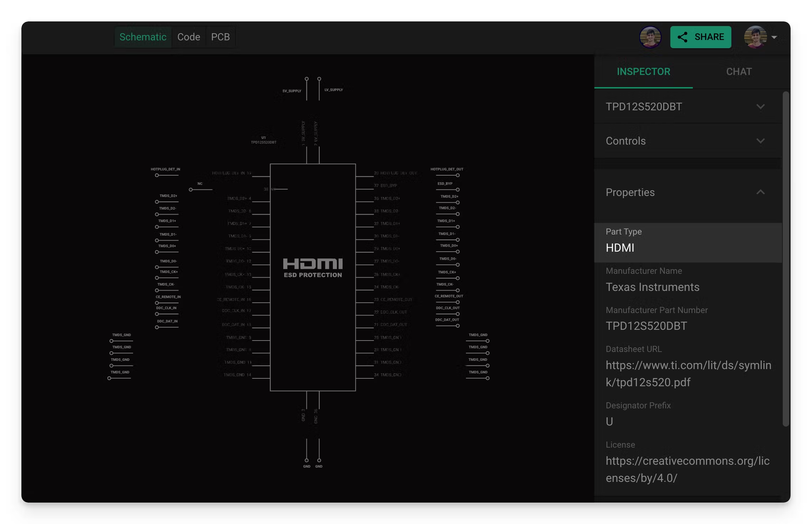Expand the TPD12S520DBT section chevron
The width and height of the screenshot is (812, 524).
(x=760, y=107)
